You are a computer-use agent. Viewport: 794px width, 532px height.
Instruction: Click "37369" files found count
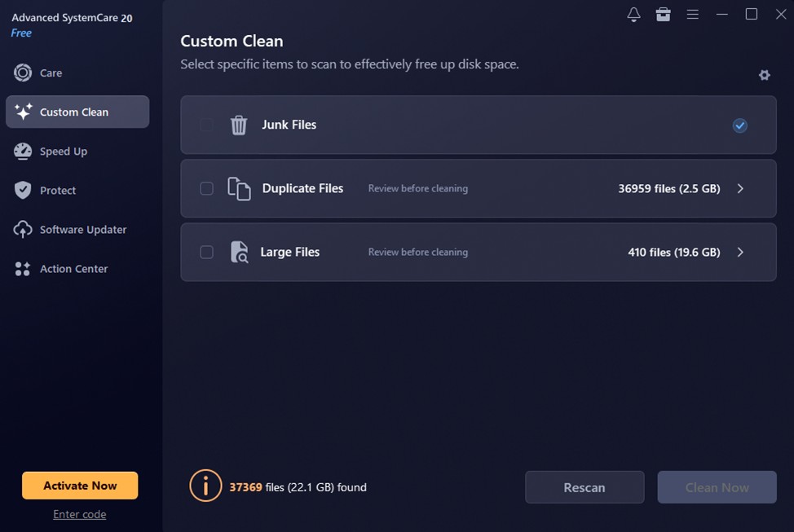point(245,487)
